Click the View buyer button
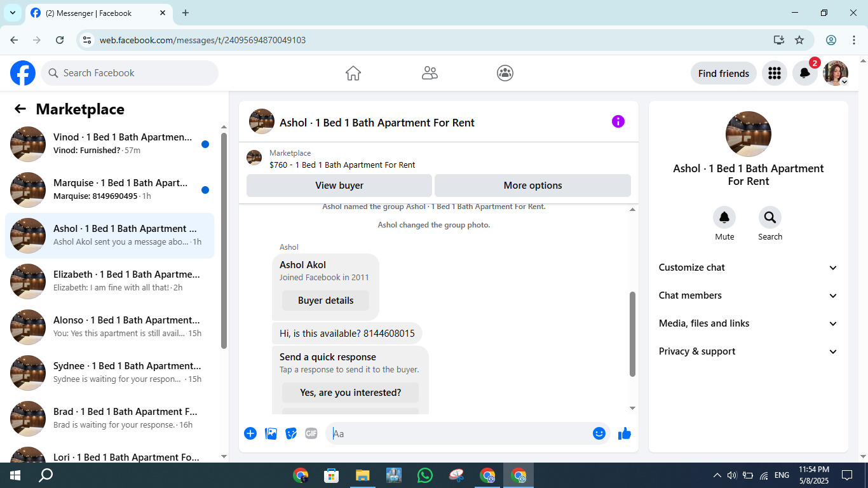868x488 pixels. (339, 186)
